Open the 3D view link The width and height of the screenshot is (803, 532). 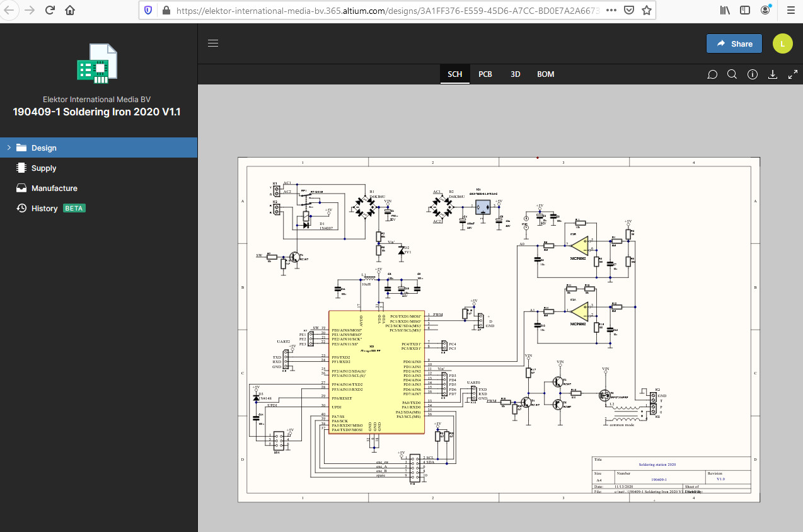pos(515,74)
